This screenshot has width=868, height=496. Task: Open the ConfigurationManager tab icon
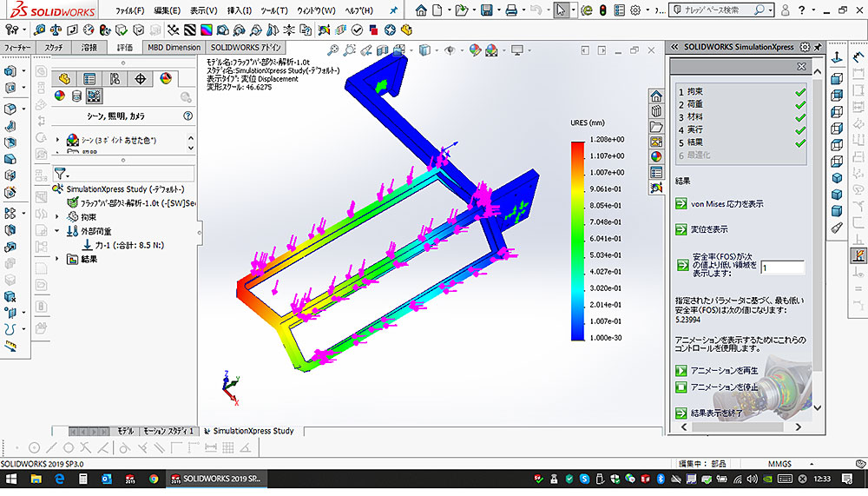pyautogui.click(x=115, y=79)
